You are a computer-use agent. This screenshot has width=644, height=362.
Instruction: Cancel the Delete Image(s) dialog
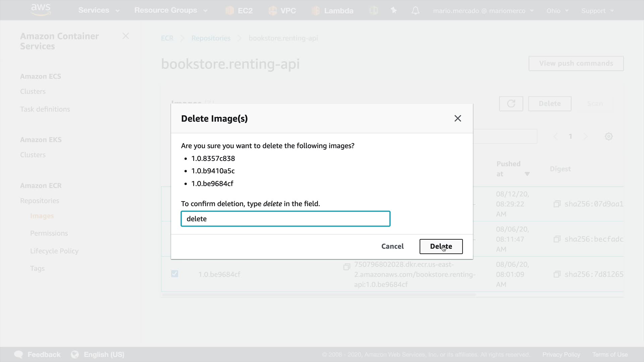pos(392,246)
